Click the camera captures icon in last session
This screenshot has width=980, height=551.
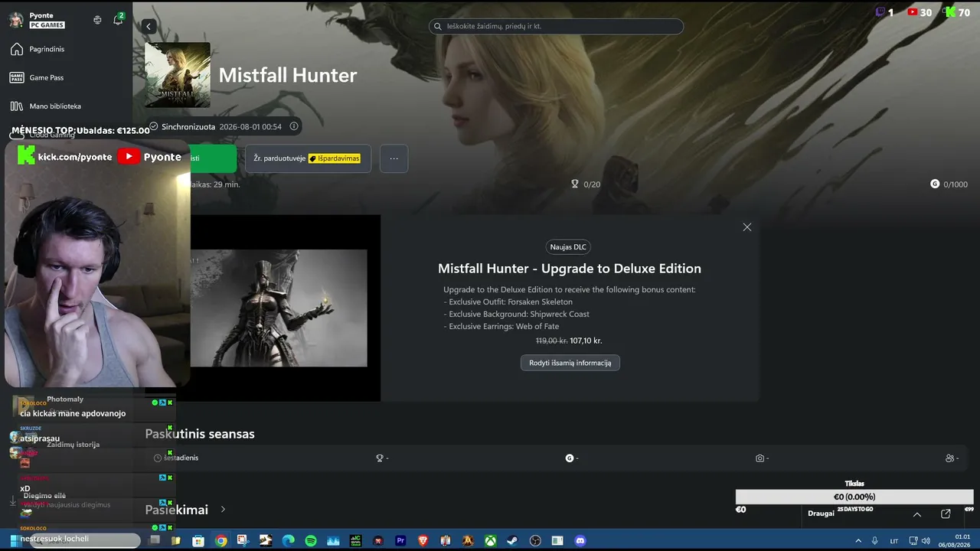click(759, 458)
